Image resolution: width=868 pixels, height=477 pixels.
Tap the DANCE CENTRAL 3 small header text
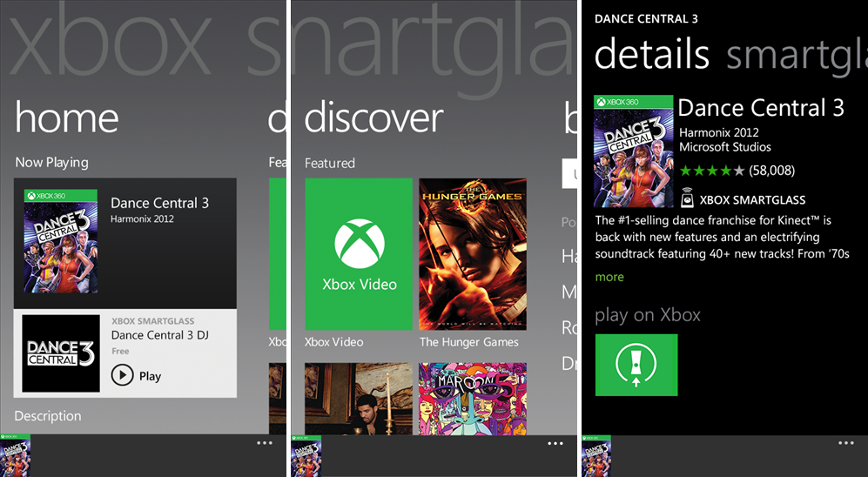pyautogui.click(x=646, y=19)
